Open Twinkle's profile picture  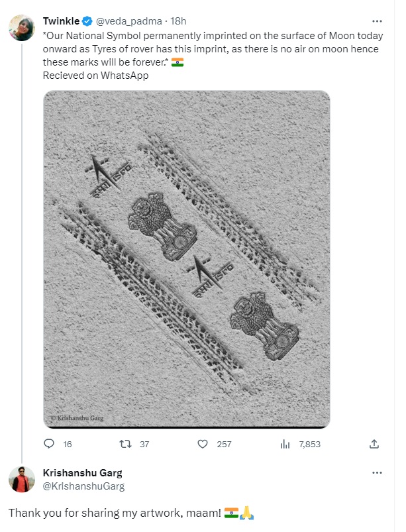21,27
